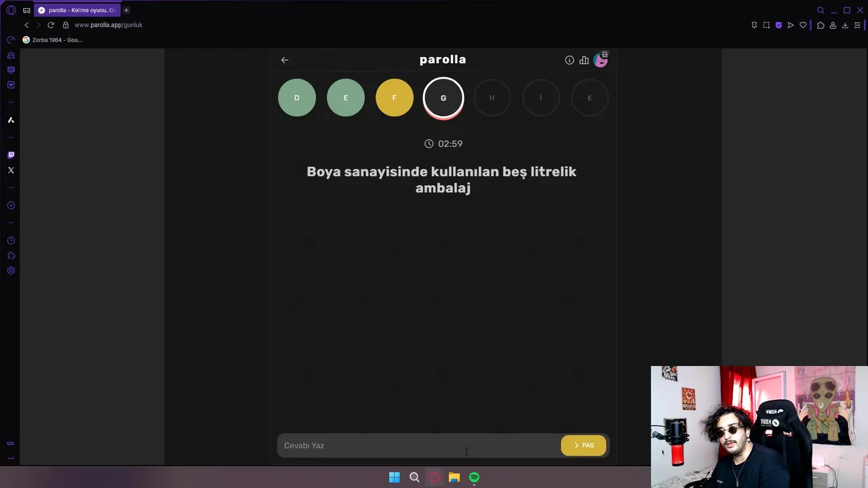This screenshot has width=868, height=488.
Task: Open the M sidebar icon
Action: [x=11, y=85]
